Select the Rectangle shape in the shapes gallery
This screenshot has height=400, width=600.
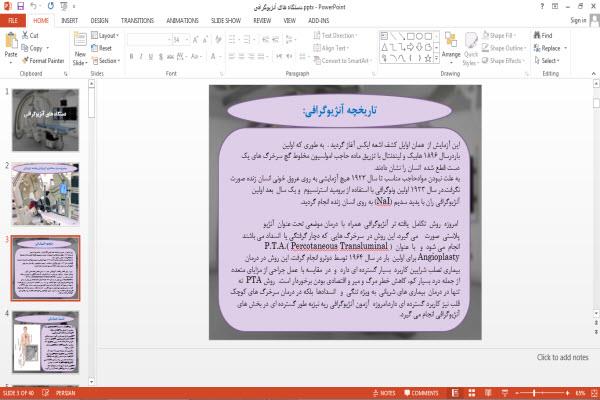click(x=411, y=36)
